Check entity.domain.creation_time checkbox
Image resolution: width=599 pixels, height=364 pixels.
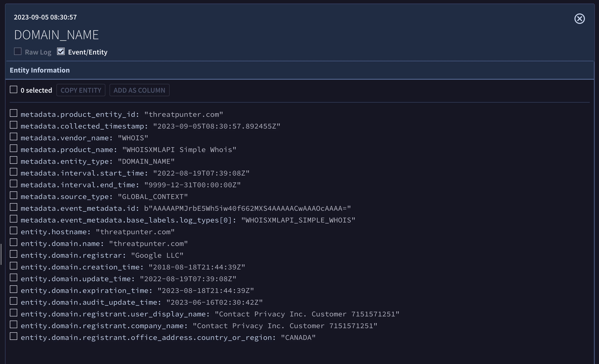(x=13, y=266)
